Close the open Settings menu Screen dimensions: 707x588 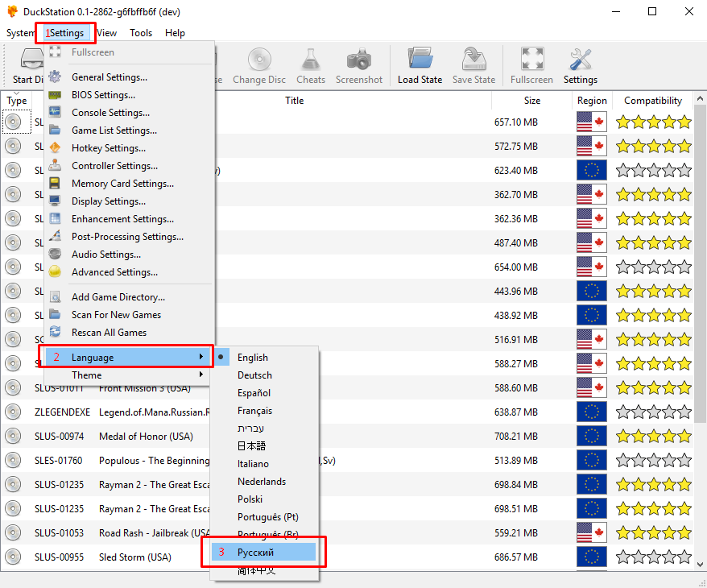66,33
